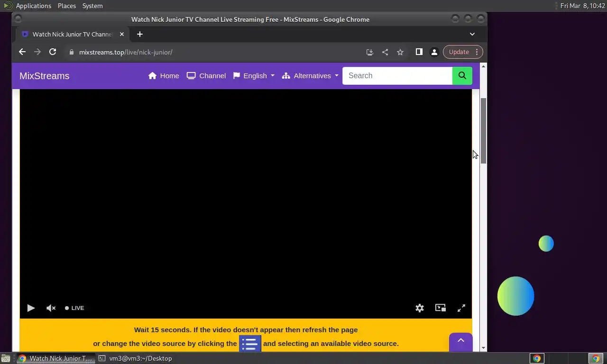
Task: Open a new browser tab
Action: click(x=140, y=34)
